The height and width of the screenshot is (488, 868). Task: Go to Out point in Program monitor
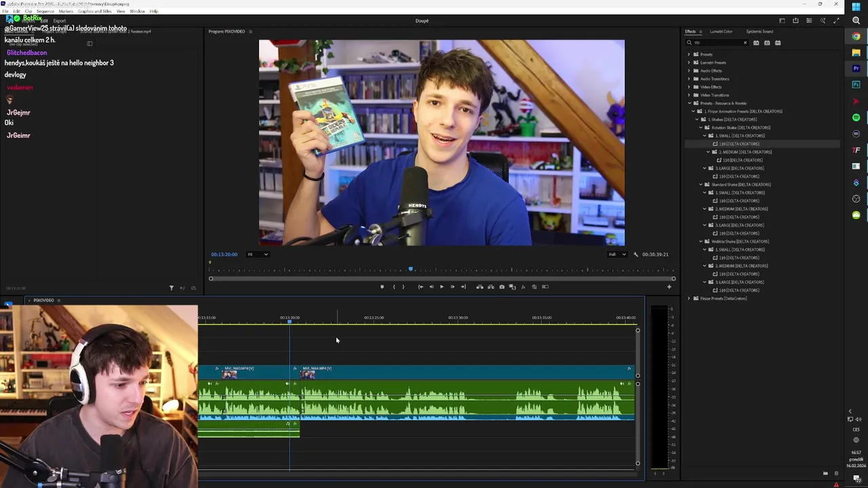(463, 287)
